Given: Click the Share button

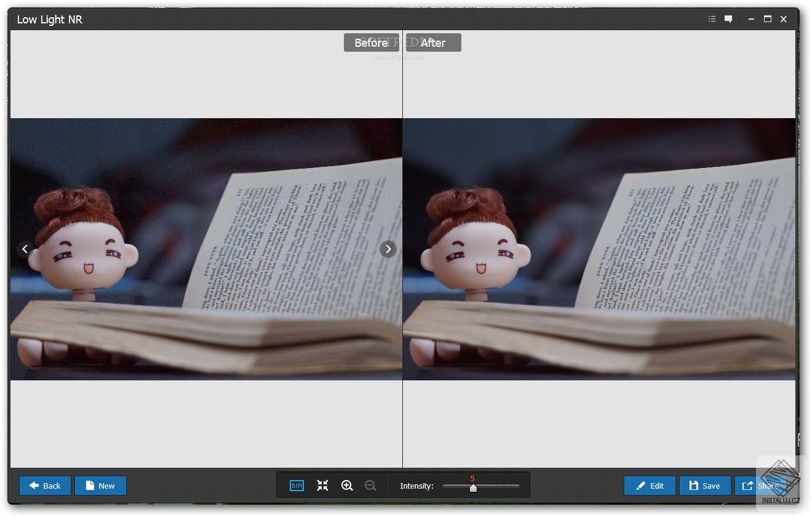Looking at the screenshot, I should 760,486.
